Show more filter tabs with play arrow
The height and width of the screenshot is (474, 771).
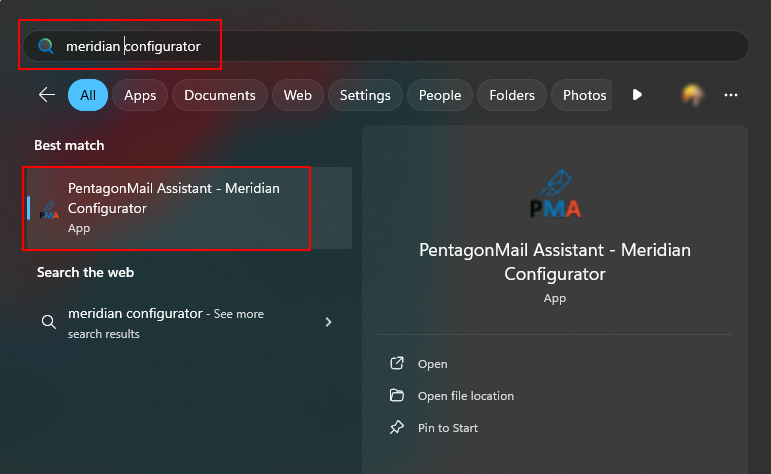point(637,94)
